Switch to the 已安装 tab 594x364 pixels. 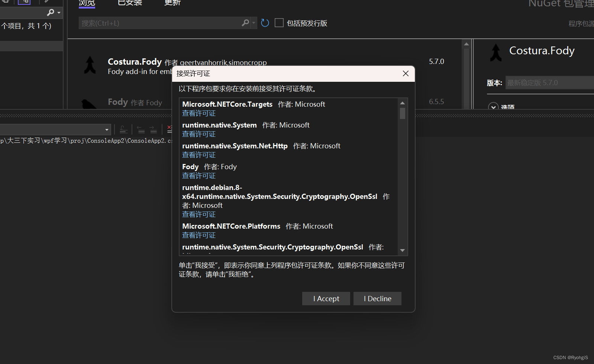(130, 3)
